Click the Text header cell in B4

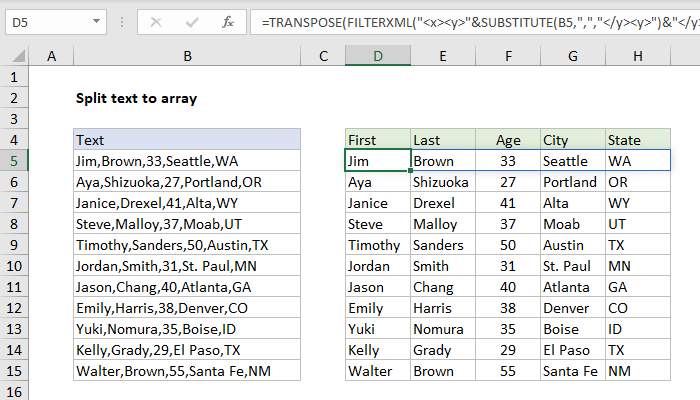coord(187,140)
